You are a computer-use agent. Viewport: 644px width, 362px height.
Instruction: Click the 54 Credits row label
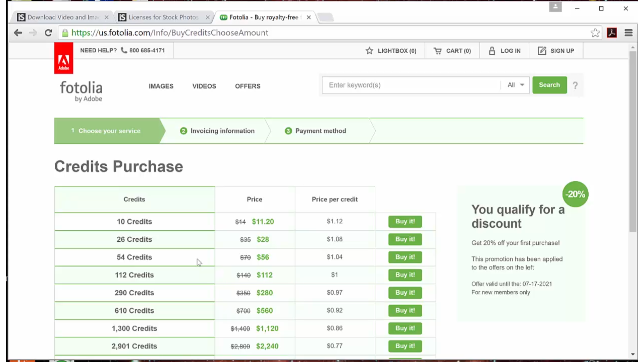point(135,257)
